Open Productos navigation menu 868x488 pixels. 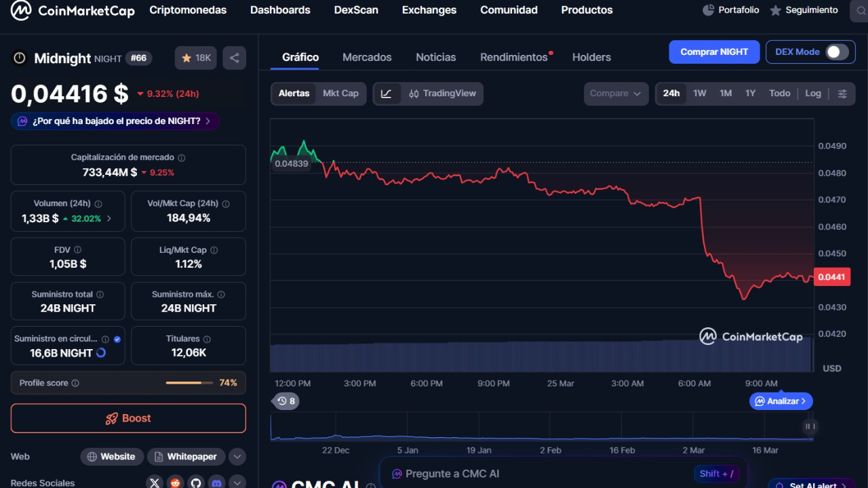click(587, 10)
